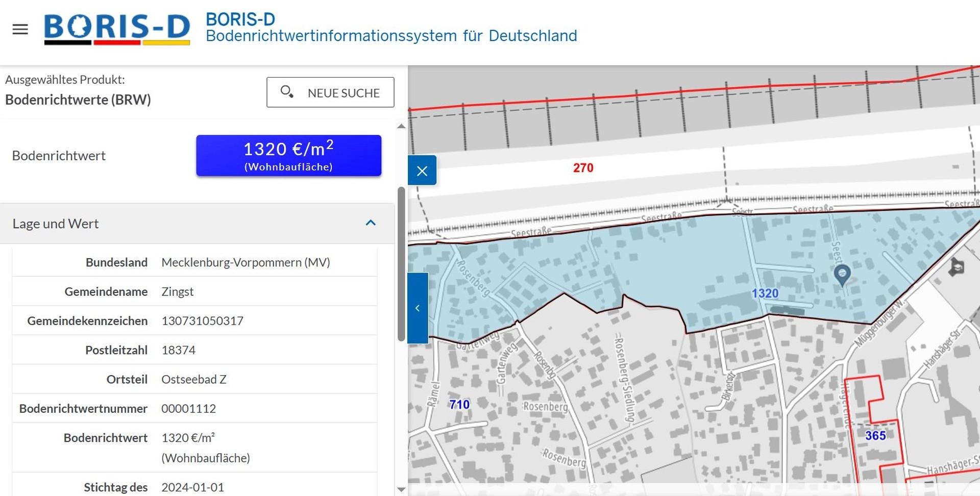Click the 1320 zone label on map
The image size is (980, 496).
click(x=765, y=293)
